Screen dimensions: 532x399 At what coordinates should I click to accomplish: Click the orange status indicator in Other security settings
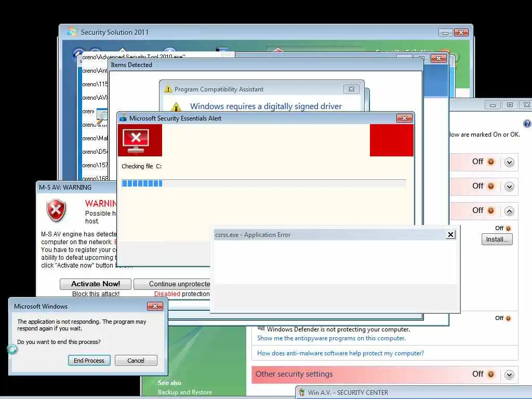coord(490,374)
